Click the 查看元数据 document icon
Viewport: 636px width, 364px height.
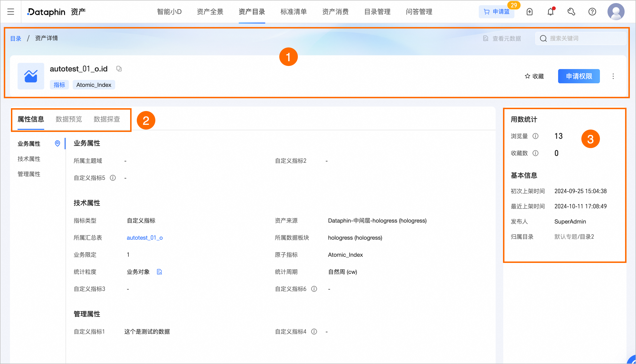pos(486,38)
